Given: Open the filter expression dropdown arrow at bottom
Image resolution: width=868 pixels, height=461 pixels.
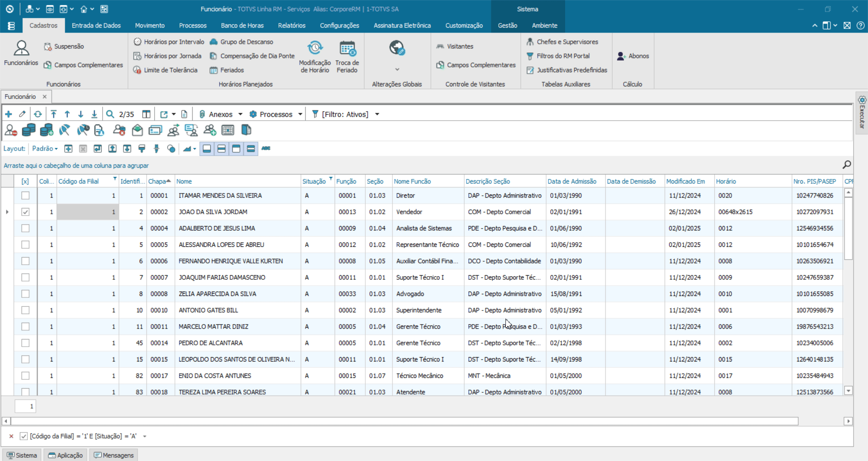Looking at the screenshot, I should 145,437.
